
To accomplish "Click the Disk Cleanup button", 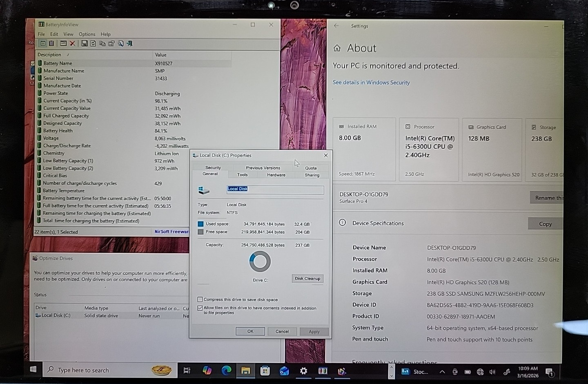I will pos(307,279).
